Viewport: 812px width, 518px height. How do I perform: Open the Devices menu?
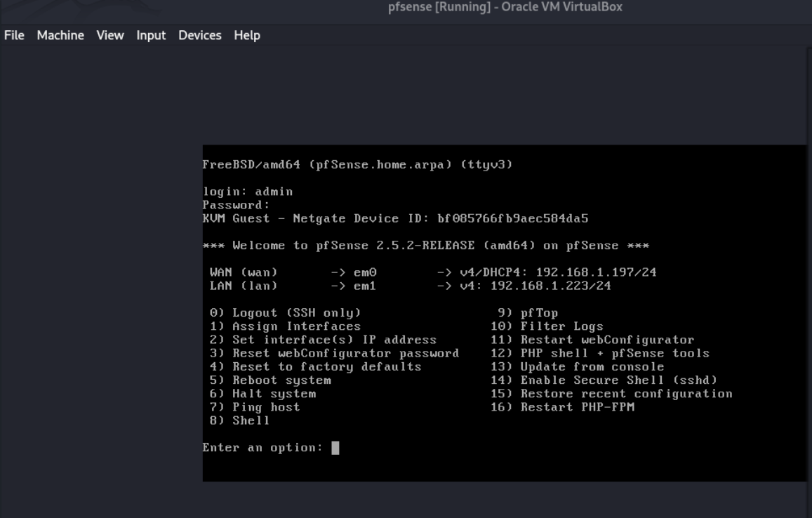coord(200,35)
